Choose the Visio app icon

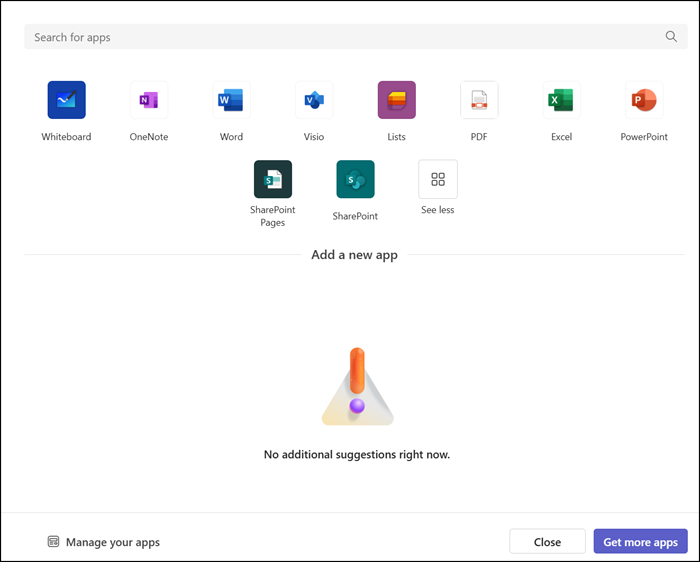[x=314, y=100]
